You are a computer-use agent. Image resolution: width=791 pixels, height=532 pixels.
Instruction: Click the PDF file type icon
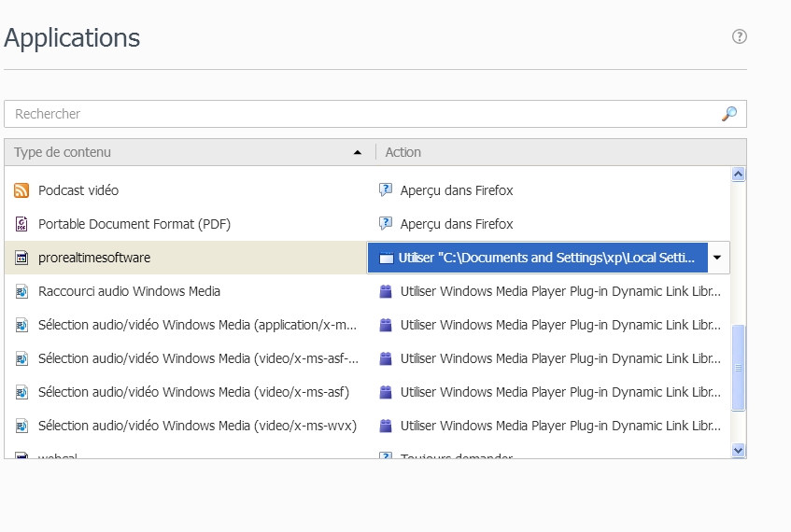point(21,224)
